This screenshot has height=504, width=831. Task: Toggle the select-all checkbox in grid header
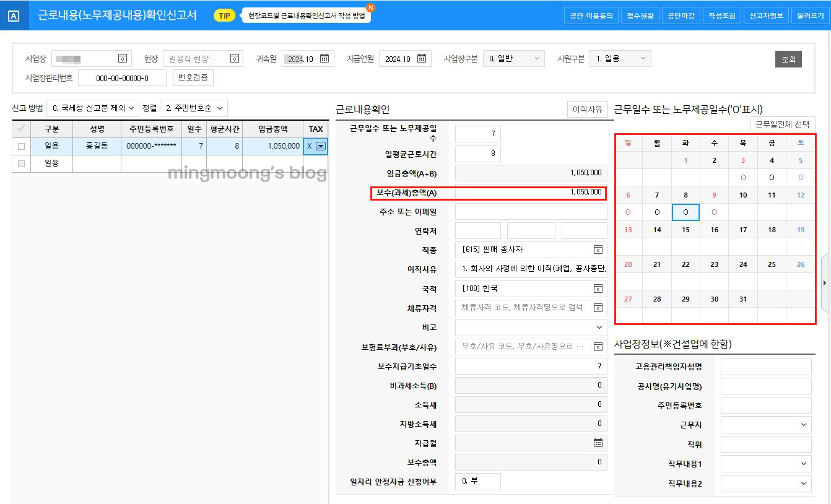[22, 129]
